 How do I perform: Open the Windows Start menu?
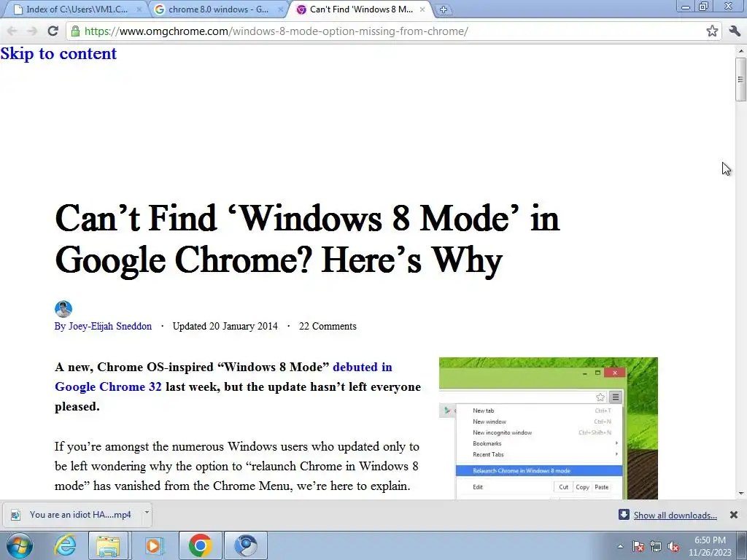pos(19,545)
